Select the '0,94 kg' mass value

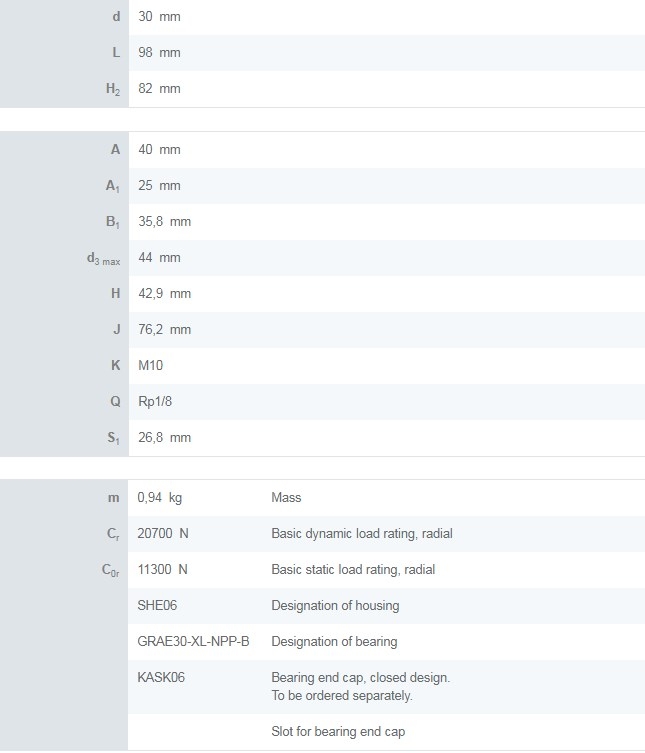[x=160, y=498]
